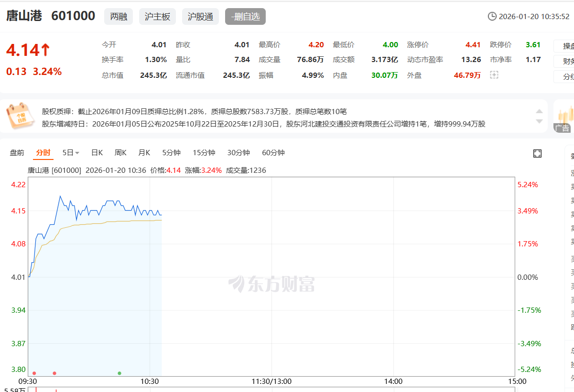This screenshot has height=392, width=574.
Task: Open the 60分钟 chart tab
Action: (x=273, y=153)
